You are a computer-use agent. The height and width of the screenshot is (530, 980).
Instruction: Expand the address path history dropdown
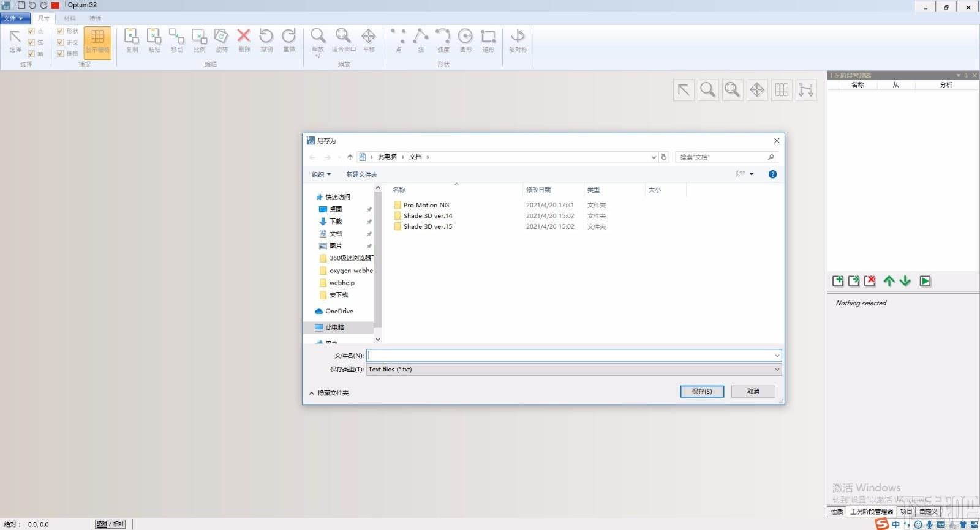click(654, 157)
